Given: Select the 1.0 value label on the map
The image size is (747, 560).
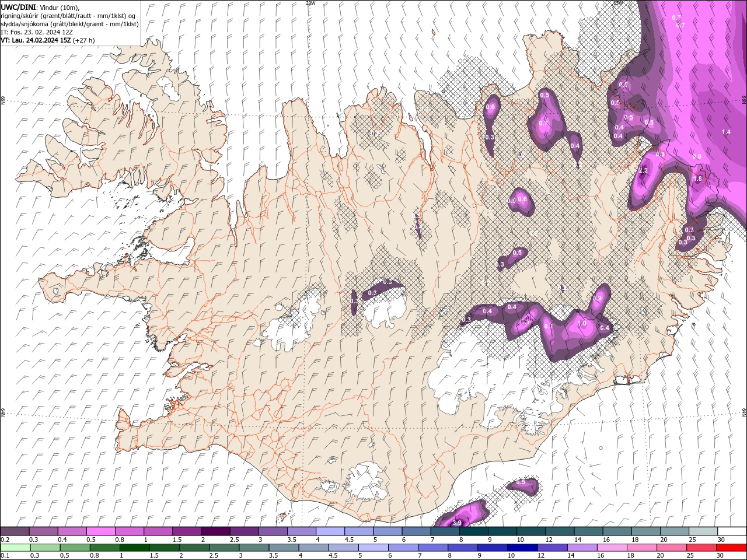Looking at the screenshot, I should coord(582,324).
